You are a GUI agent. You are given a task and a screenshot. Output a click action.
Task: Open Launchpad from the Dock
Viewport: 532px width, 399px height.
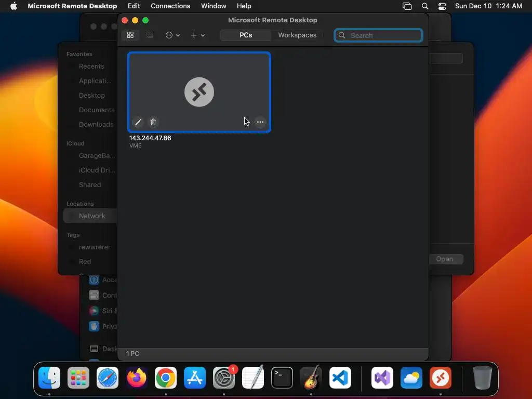tap(78, 378)
